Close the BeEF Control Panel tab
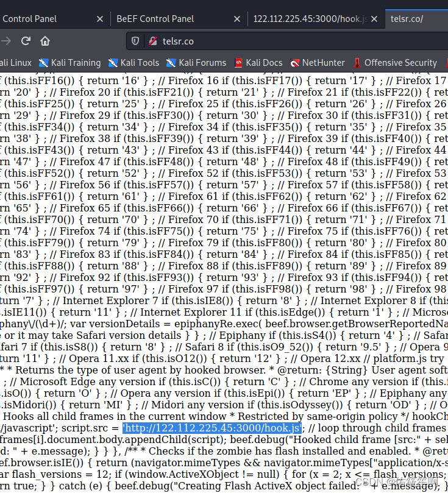The image size is (448, 493). click(x=237, y=19)
